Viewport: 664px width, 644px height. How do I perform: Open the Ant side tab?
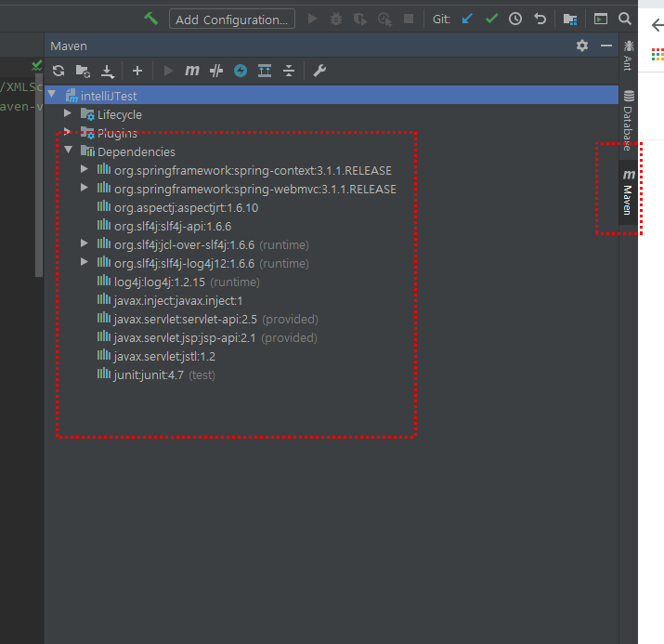[x=629, y=56]
